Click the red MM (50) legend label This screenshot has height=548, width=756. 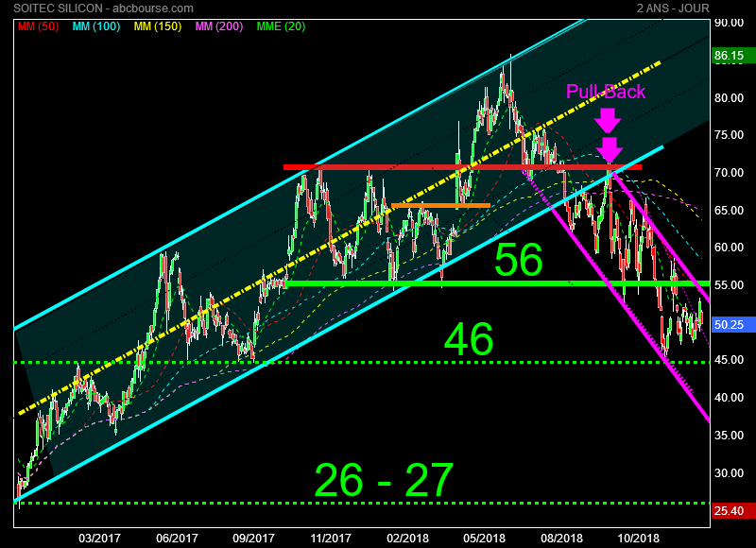click(x=38, y=26)
